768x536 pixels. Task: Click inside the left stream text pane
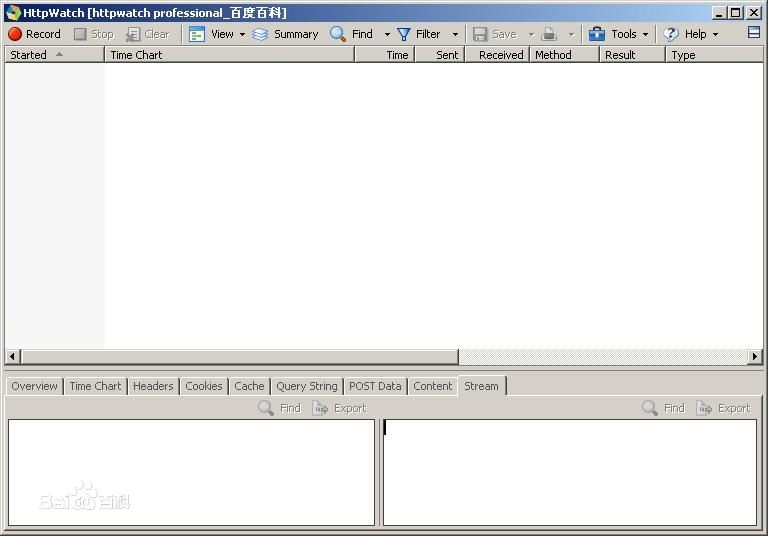(192, 472)
